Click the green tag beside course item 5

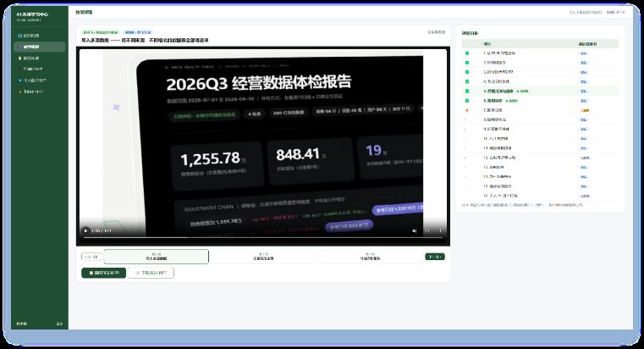tap(523, 91)
